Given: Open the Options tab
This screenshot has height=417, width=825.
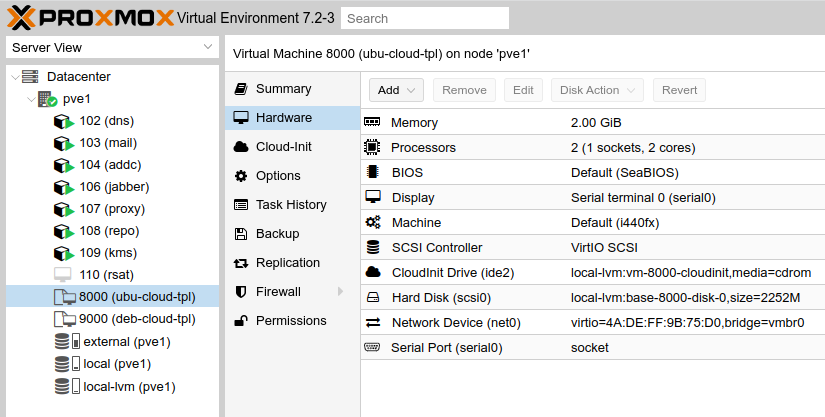Looking at the screenshot, I should [293, 176].
